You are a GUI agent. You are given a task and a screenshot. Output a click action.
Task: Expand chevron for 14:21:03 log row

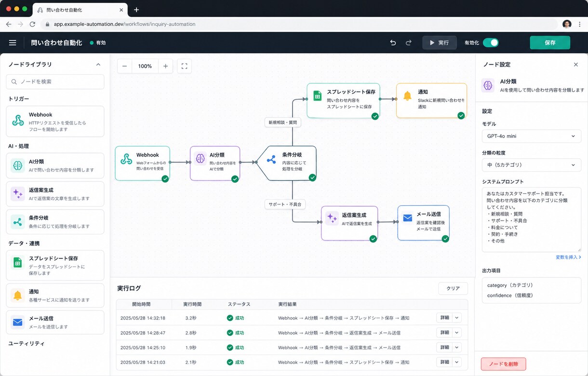(456, 362)
